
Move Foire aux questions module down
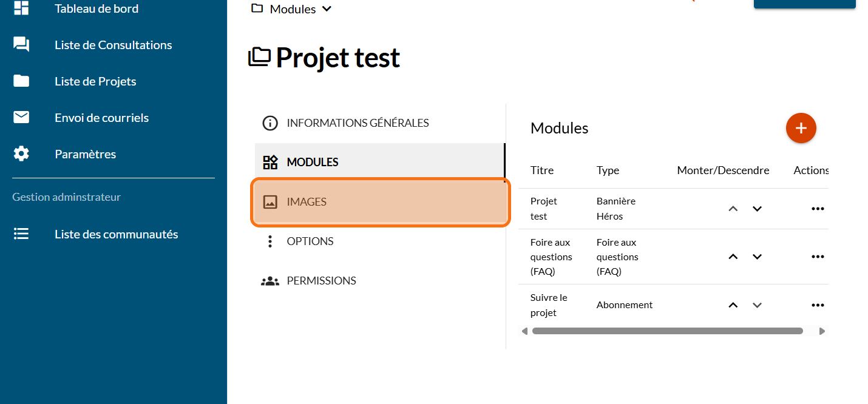click(x=757, y=257)
